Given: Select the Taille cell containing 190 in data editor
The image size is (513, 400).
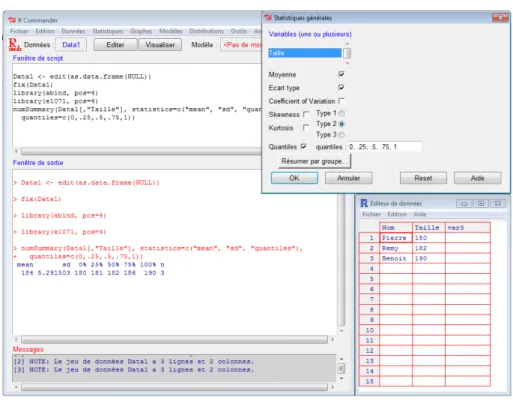Looking at the screenshot, I should click(x=429, y=258).
